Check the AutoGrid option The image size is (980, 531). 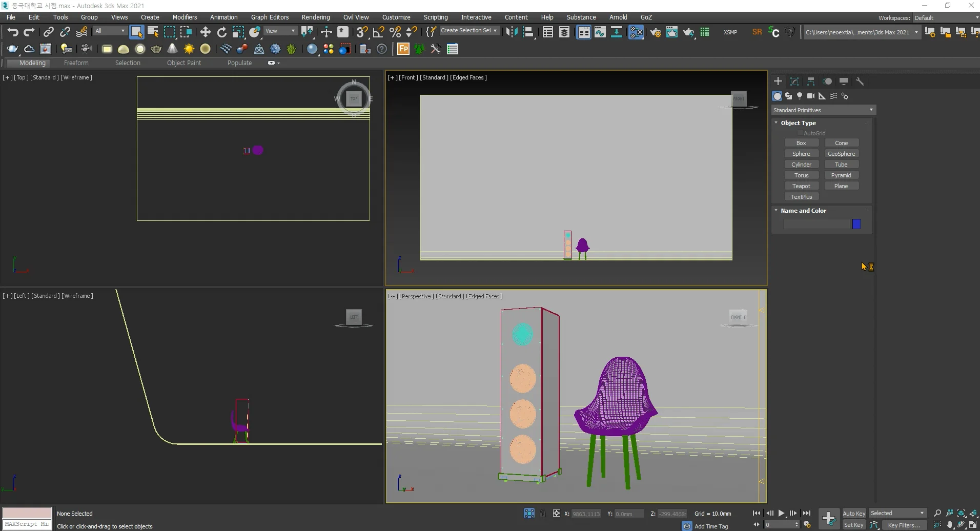[801, 133]
